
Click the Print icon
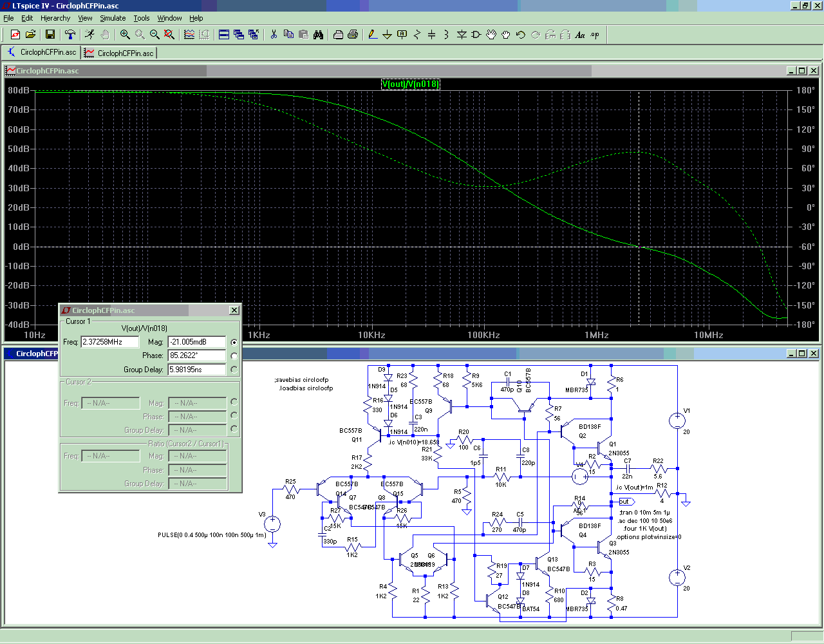(338, 35)
